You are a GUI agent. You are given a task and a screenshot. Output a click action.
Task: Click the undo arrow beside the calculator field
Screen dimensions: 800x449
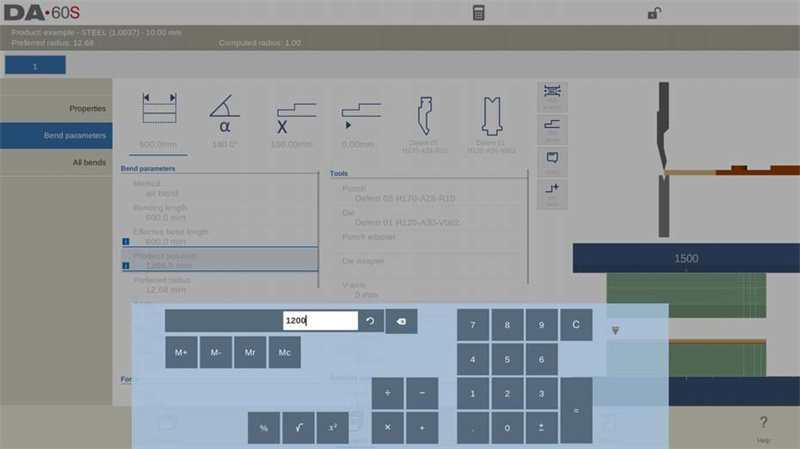[x=370, y=321]
